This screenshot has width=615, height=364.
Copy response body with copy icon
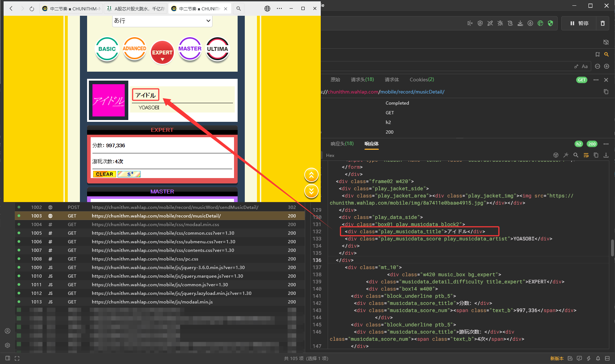pyautogui.click(x=596, y=155)
